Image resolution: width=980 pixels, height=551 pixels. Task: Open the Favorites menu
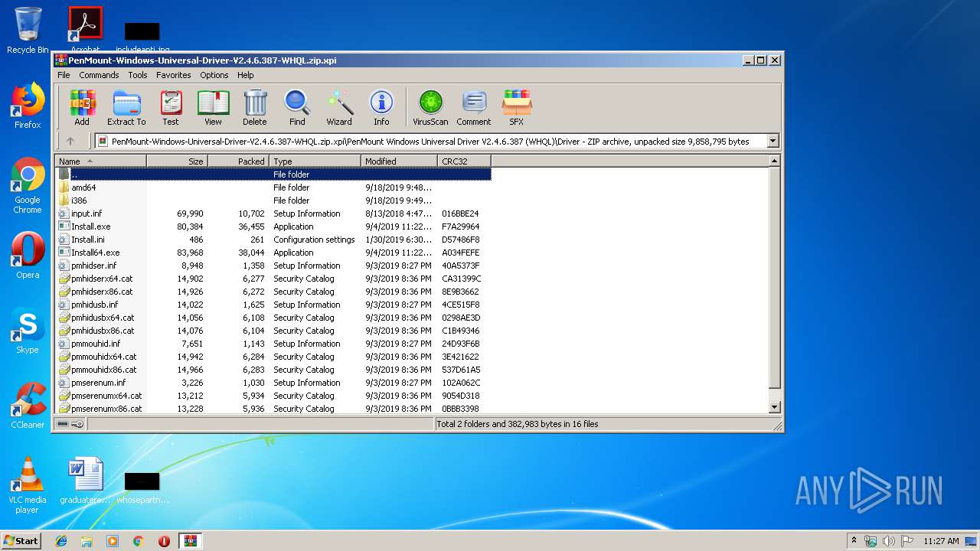(x=174, y=75)
